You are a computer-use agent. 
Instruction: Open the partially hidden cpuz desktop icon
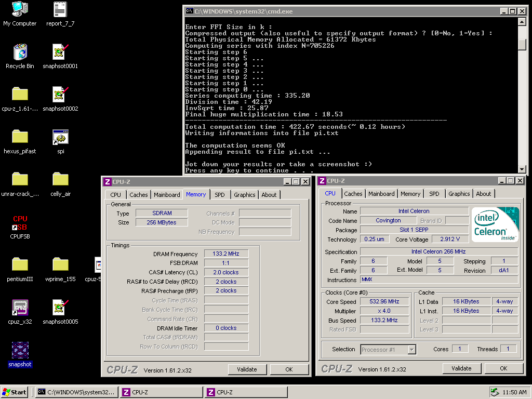pyautogui.click(x=97, y=264)
